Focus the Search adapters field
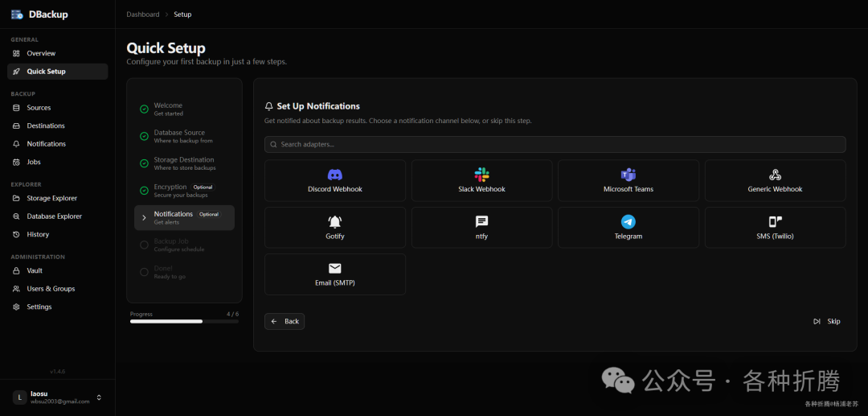 pyautogui.click(x=555, y=145)
